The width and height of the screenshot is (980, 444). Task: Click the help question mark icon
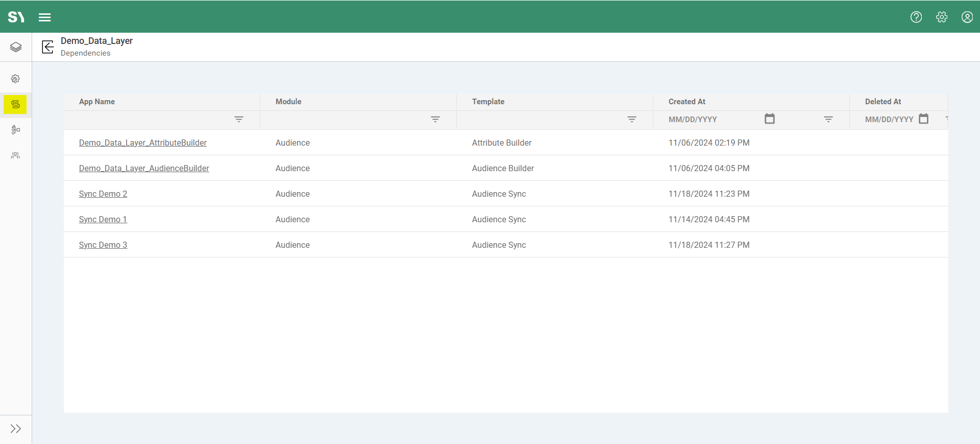pos(916,17)
